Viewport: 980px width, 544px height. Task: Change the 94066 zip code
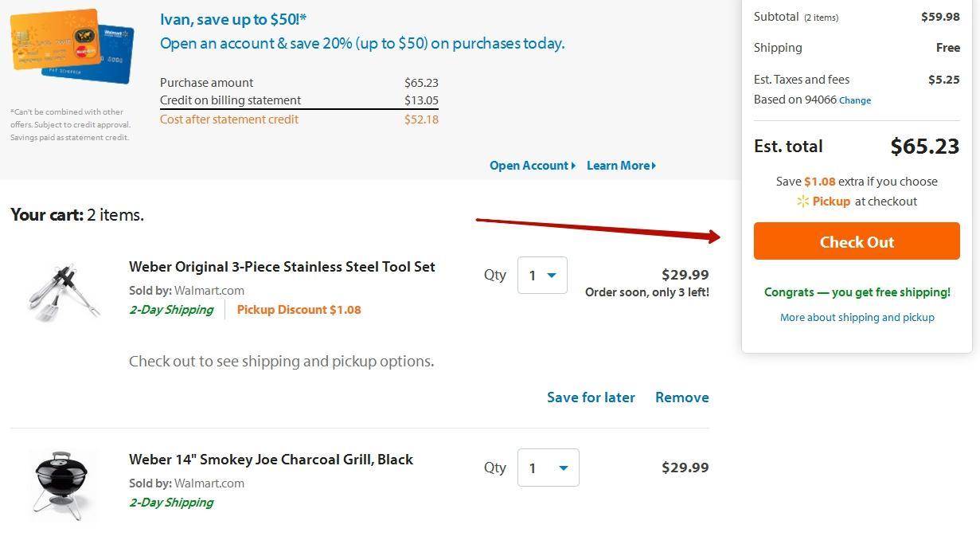pos(855,100)
